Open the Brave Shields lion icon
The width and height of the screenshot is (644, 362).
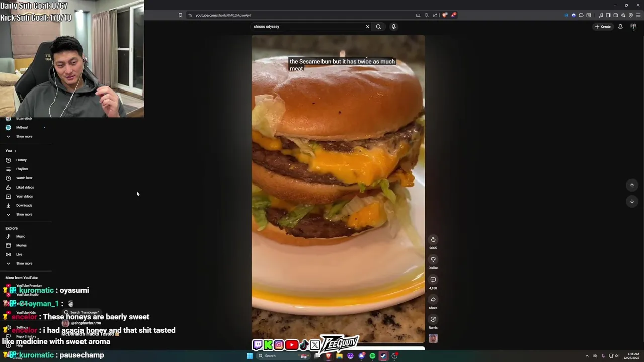444,15
